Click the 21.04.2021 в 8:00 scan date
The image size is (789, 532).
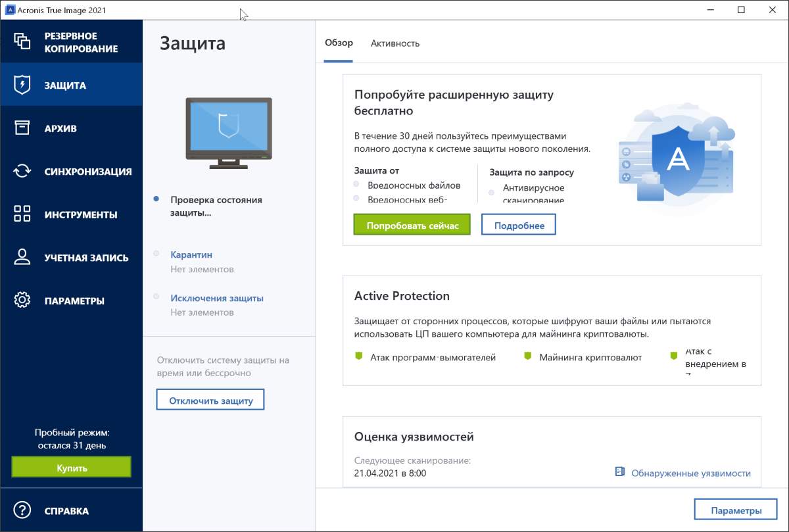390,473
